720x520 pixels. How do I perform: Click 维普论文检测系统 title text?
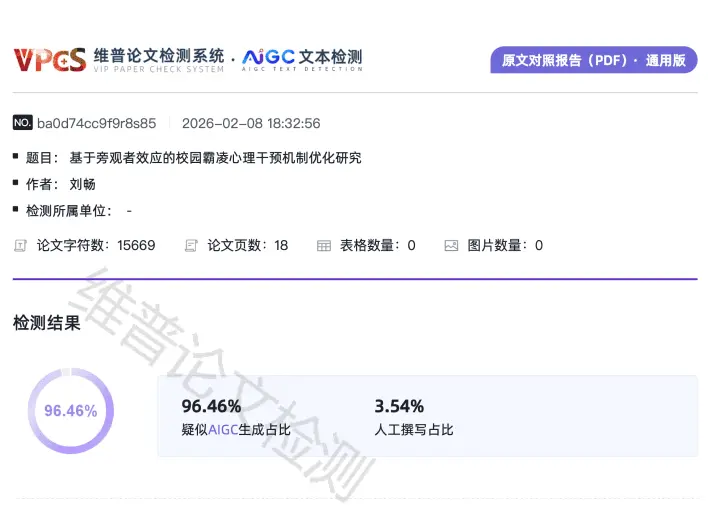click(159, 56)
